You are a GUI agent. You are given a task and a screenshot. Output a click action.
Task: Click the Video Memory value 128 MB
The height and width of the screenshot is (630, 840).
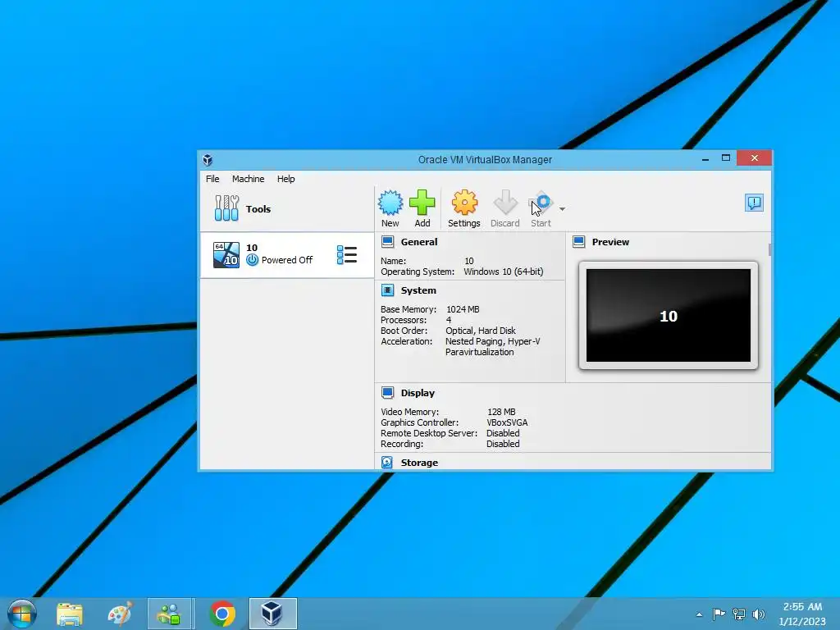[x=501, y=412]
